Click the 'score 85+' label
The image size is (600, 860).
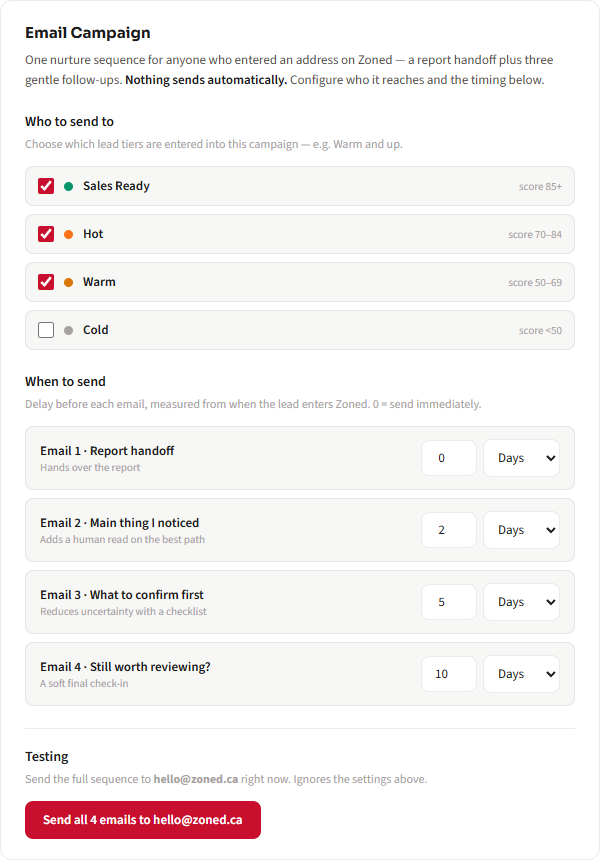(x=540, y=186)
